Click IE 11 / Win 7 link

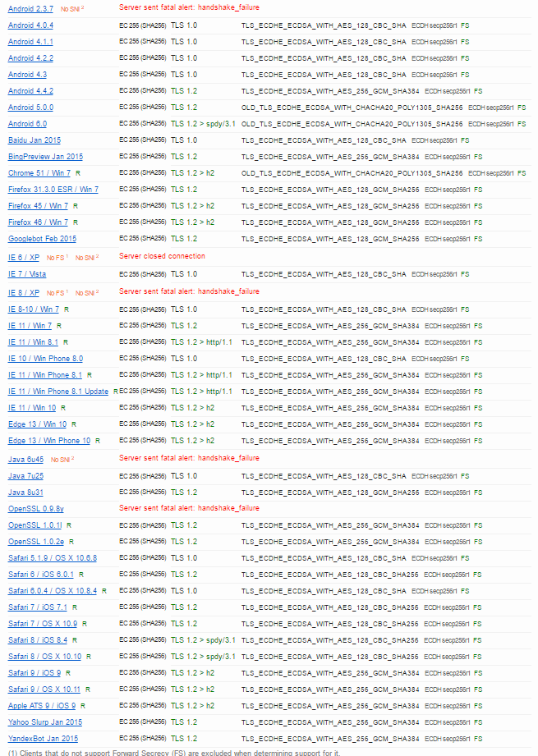[x=30, y=325]
